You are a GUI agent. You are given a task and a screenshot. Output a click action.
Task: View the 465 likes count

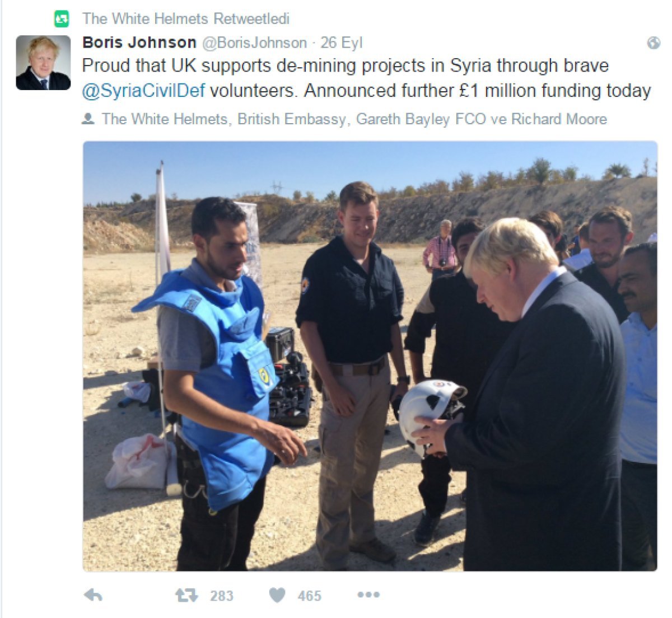tap(310, 596)
